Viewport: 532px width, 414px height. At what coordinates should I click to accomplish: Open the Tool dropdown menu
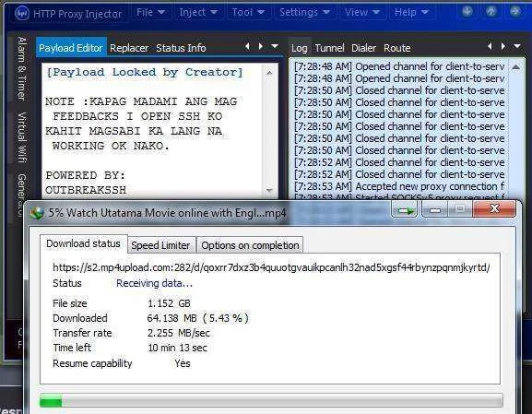coord(248,12)
